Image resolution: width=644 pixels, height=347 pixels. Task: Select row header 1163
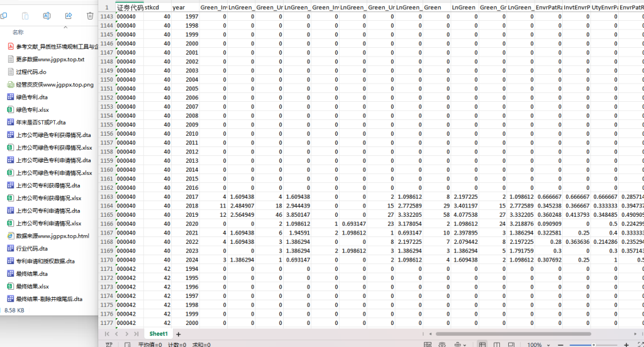pos(107,197)
